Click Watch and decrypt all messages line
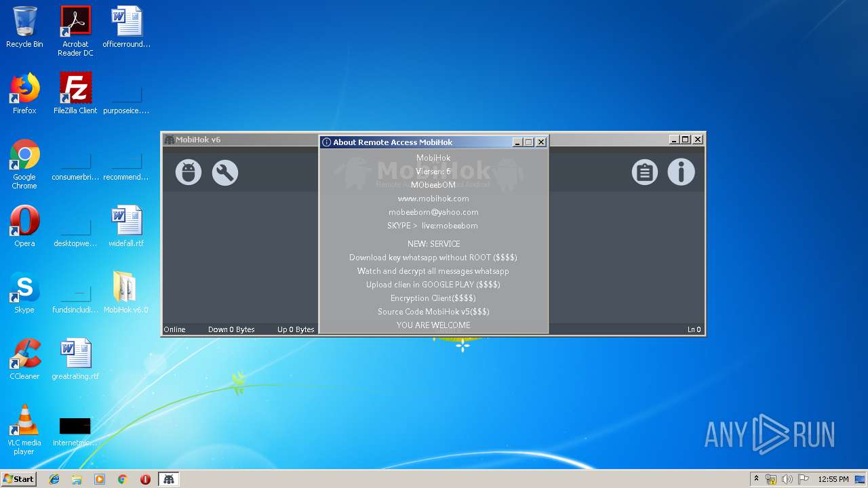Image resolution: width=868 pixels, height=488 pixels. point(433,271)
